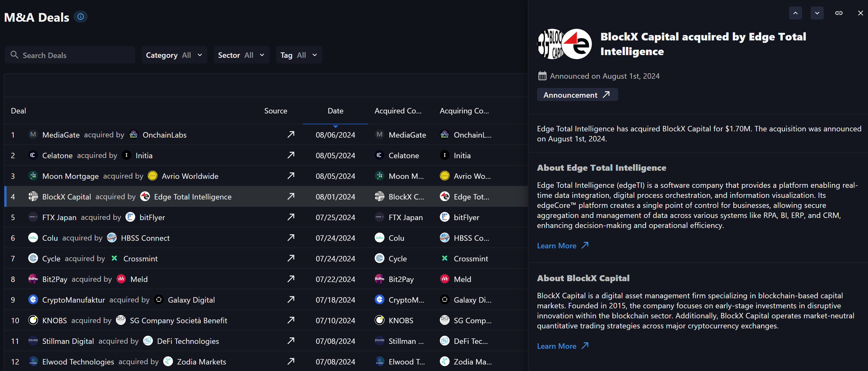
Task: Click the OnchainLabs logo in Deal column
Action: point(133,134)
